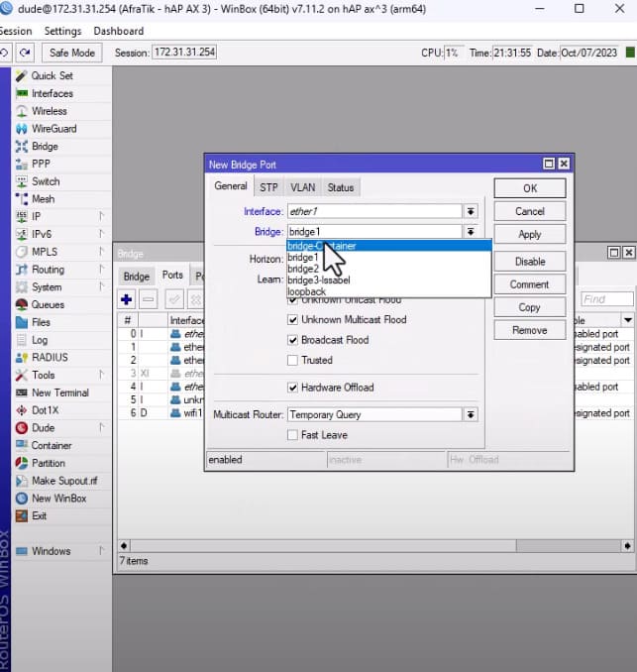The height and width of the screenshot is (672, 637).
Task: Click the horizontal scrollbar in Bridge window
Action: pos(375,545)
